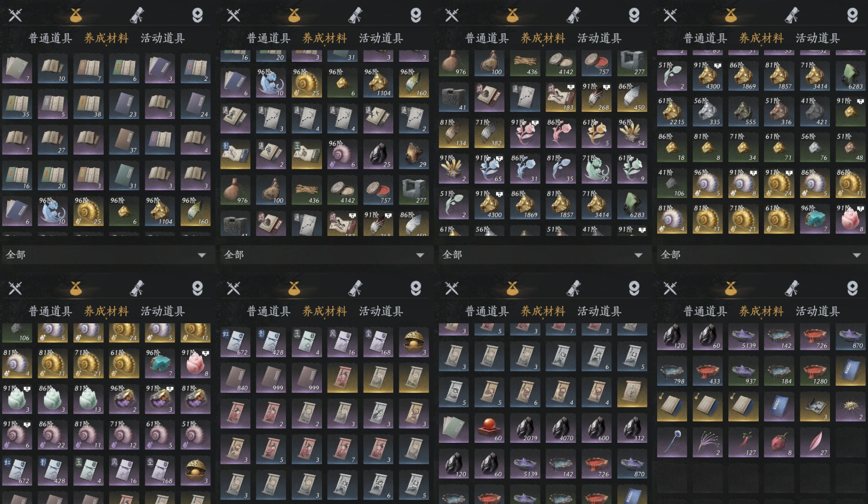Viewport: 868px width, 504px height.
Task: Switch to 普通道具 tab above the 840 notebook grid
Action: [x=269, y=311]
